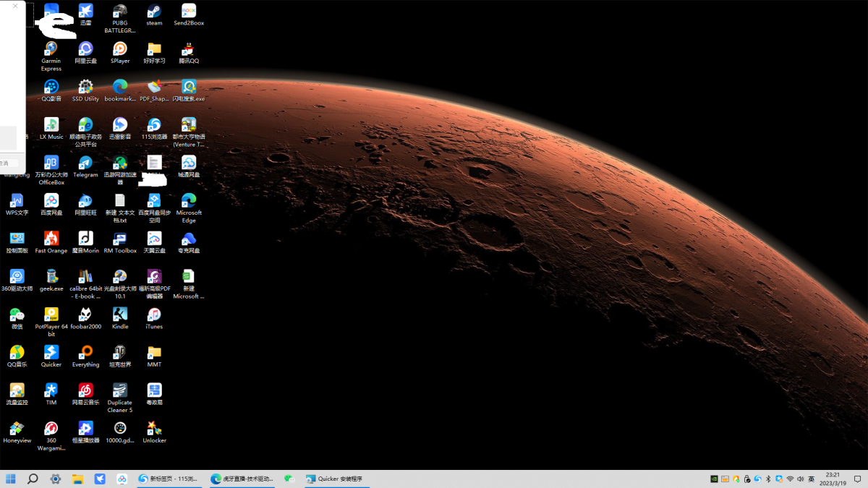Open 百度网盘 desktop icon
The height and width of the screenshot is (488, 868).
pyautogui.click(x=51, y=205)
